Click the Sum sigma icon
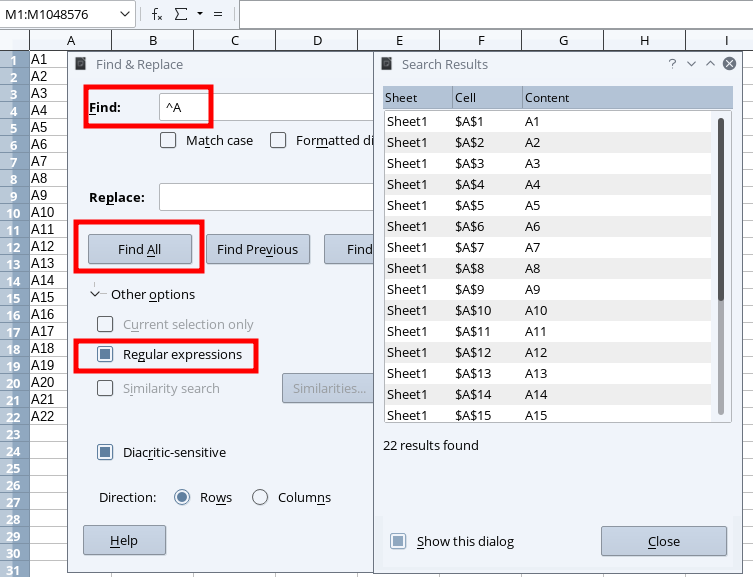This screenshot has width=753, height=577. point(181,14)
